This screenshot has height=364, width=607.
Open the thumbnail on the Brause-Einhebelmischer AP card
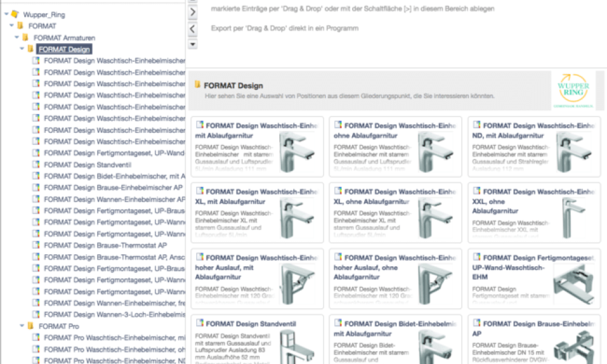tap(574, 348)
